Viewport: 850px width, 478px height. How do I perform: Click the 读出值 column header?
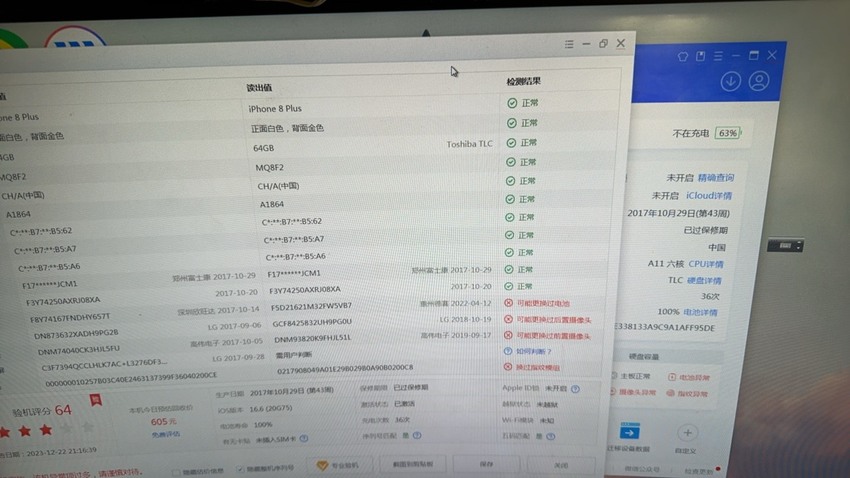[x=259, y=88]
